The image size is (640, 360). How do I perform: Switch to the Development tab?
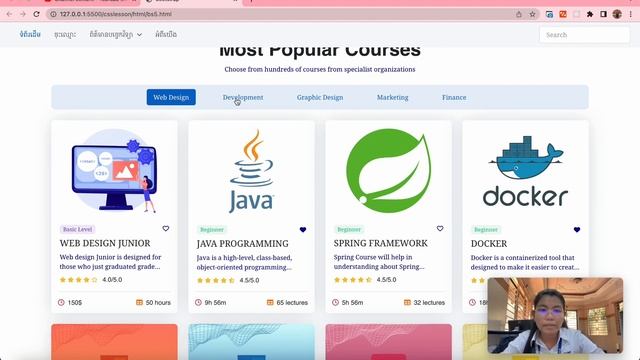point(243,97)
